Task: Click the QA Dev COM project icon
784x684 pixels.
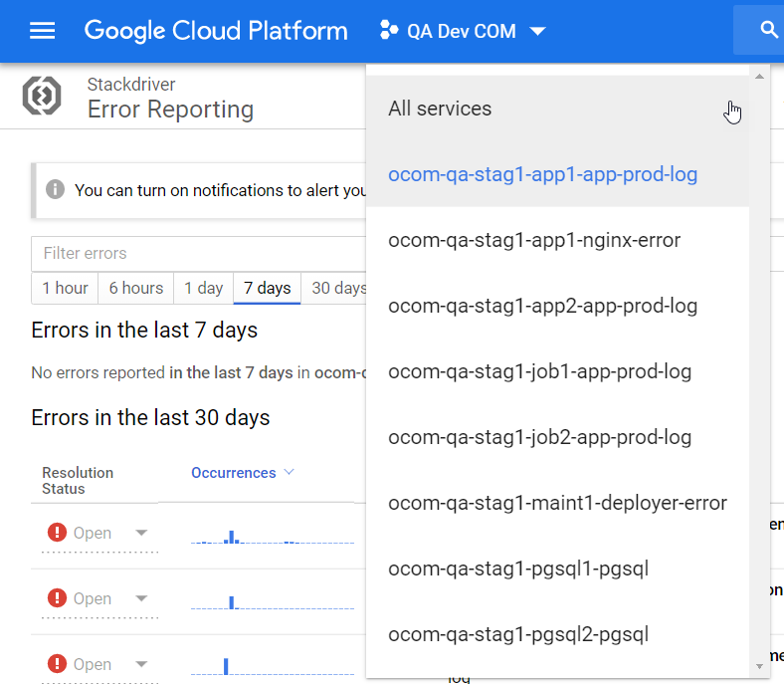Action: 389,31
